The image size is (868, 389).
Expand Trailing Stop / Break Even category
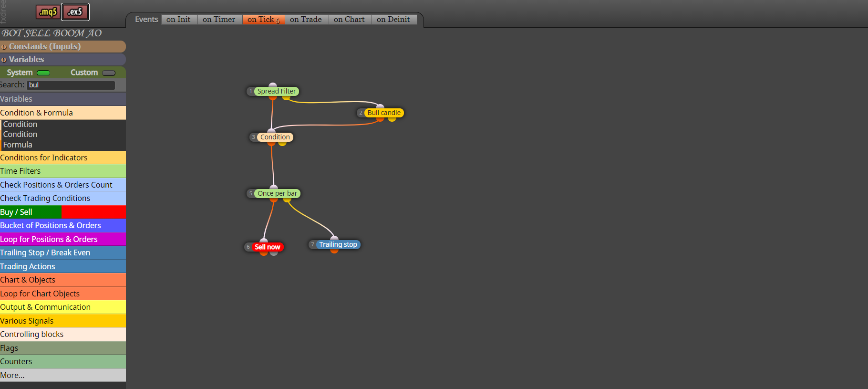[63, 252]
